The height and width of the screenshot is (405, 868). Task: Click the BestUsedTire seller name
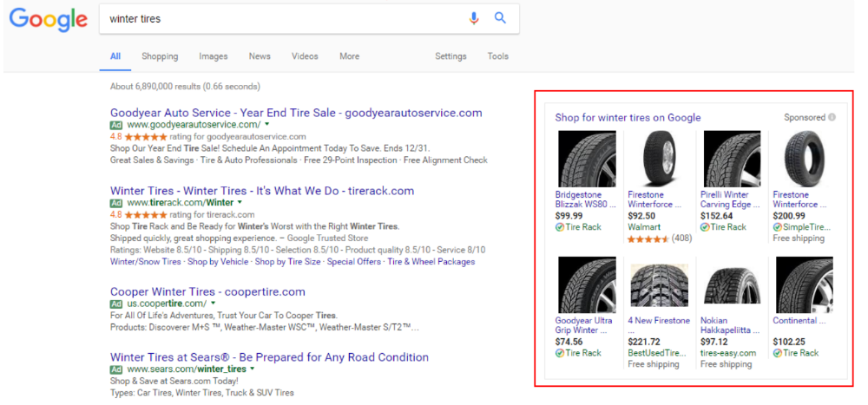point(659,353)
